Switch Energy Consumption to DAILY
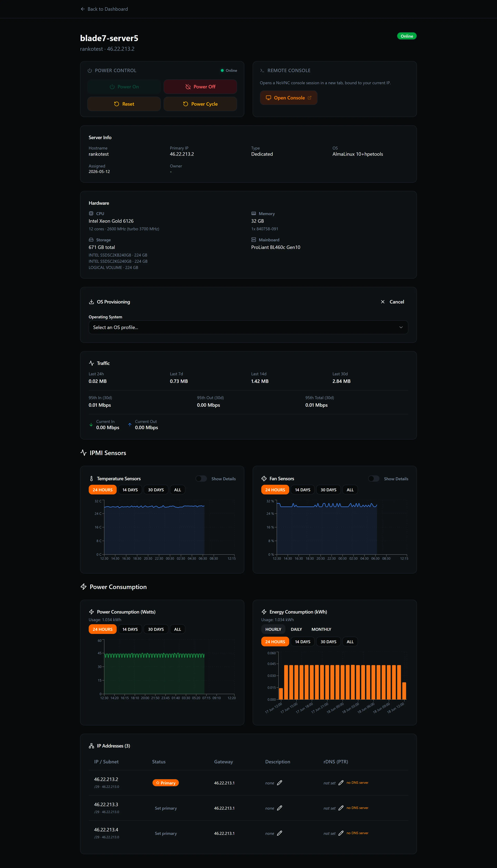 296,629
